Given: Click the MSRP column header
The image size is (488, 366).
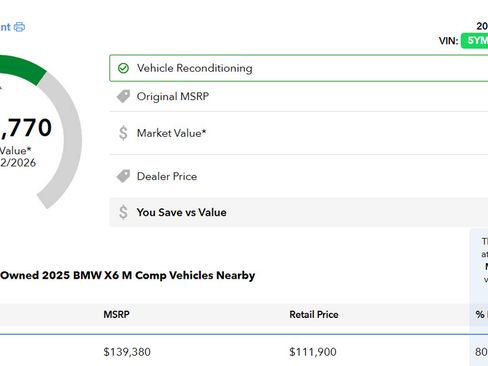Looking at the screenshot, I should (x=116, y=314).
